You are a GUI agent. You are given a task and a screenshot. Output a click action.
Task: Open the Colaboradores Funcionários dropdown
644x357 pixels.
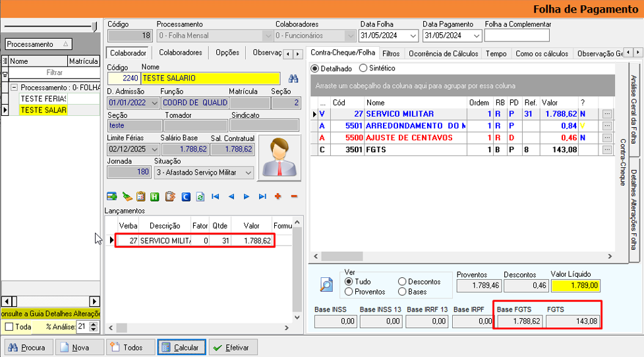point(350,36)
